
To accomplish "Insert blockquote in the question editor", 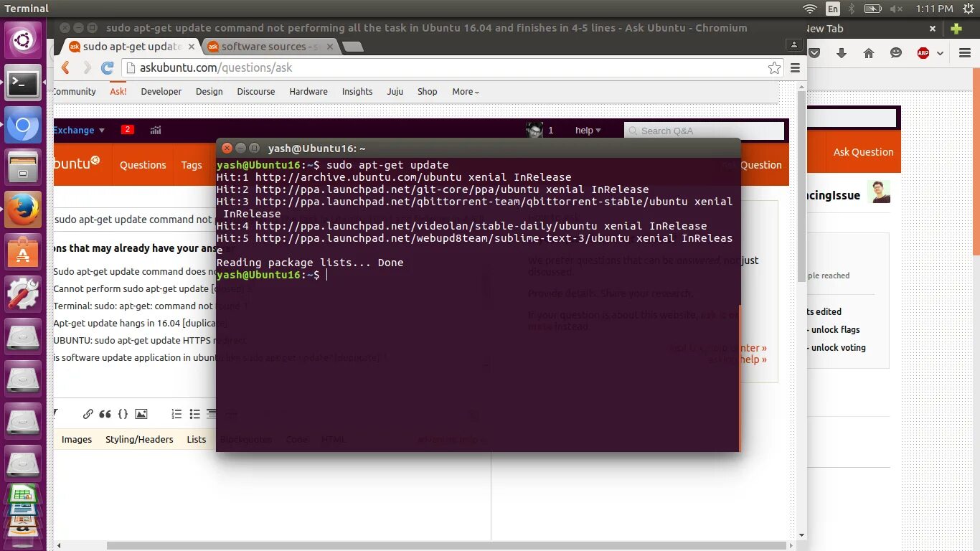I will pos(105,414).
